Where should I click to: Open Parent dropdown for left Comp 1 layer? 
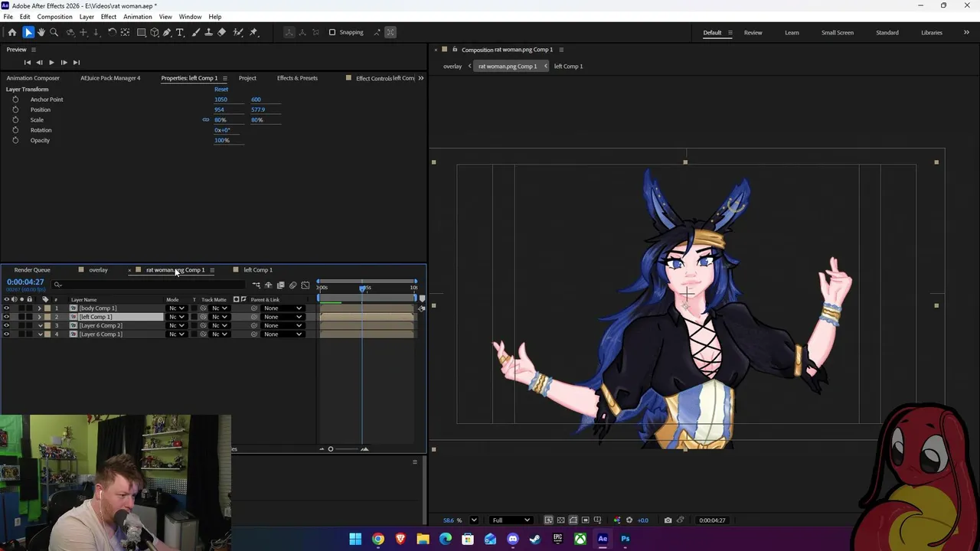[283, 317]
